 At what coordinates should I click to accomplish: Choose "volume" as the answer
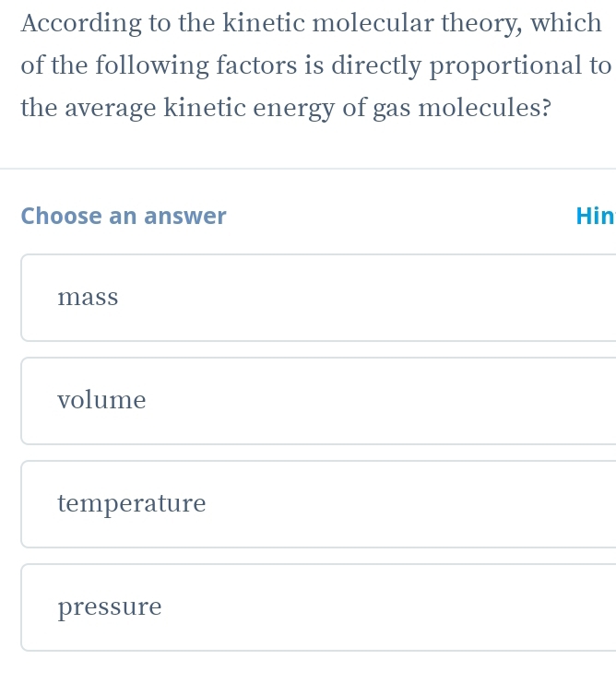[x=318, y=401]
